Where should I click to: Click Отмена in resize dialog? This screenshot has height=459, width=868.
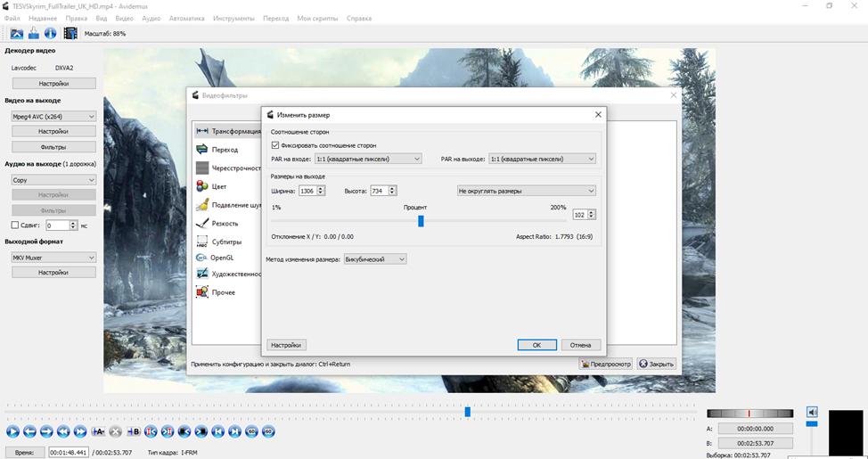[x=581, y=345]
